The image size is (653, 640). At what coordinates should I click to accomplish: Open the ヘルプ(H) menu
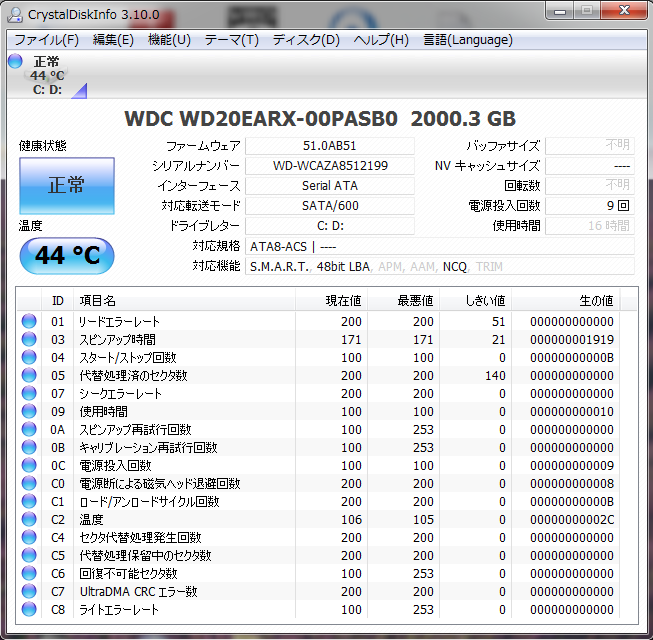(381, 40)
